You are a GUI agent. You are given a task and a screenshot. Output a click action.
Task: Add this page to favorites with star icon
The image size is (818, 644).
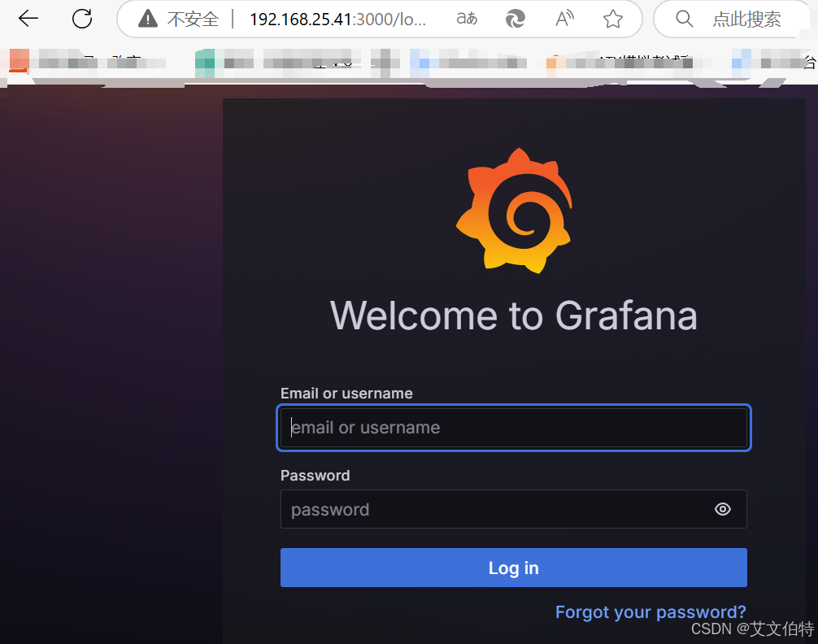click(613, 20)
